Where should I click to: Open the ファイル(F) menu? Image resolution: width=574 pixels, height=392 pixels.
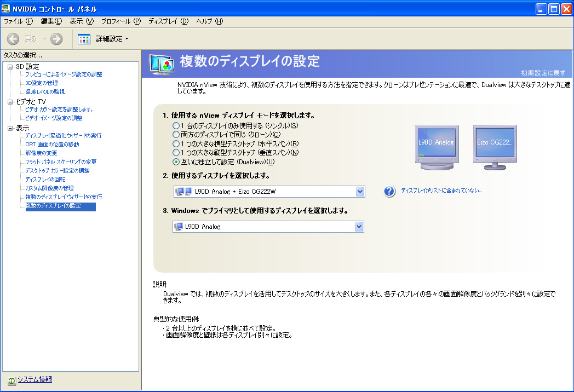pyautogui.click(x=18, y=21)
